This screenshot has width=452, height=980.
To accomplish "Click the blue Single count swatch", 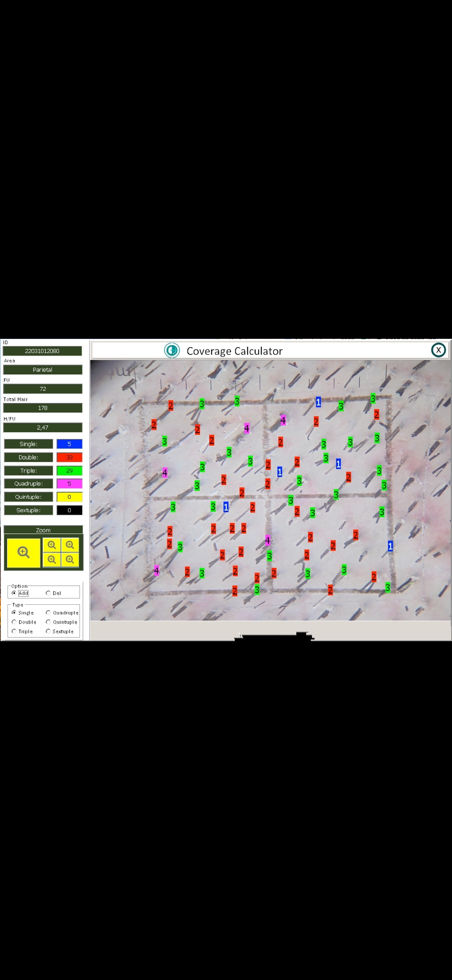I will click(69, 444).
